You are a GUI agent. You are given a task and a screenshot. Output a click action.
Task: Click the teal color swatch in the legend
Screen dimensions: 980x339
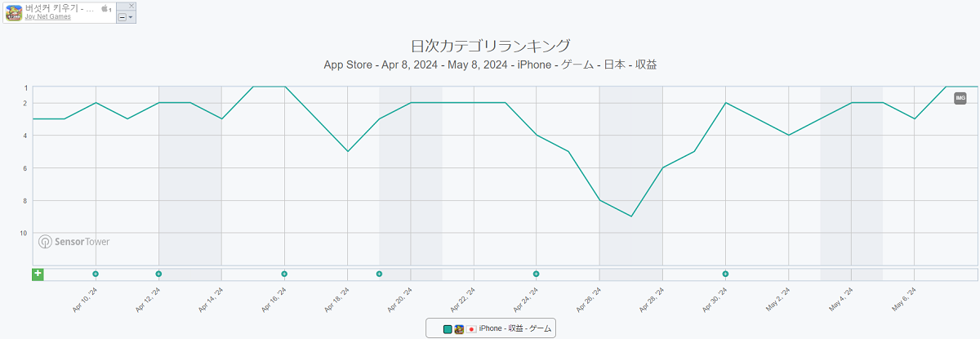point(448,329)
